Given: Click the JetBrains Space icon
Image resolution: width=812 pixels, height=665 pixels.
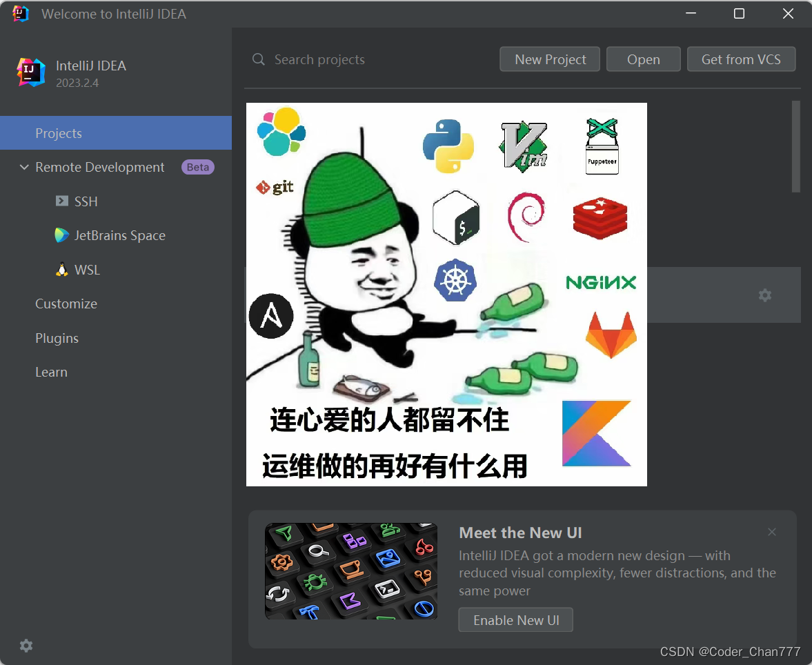Looking at the screenshot, I should pos(61,235).
